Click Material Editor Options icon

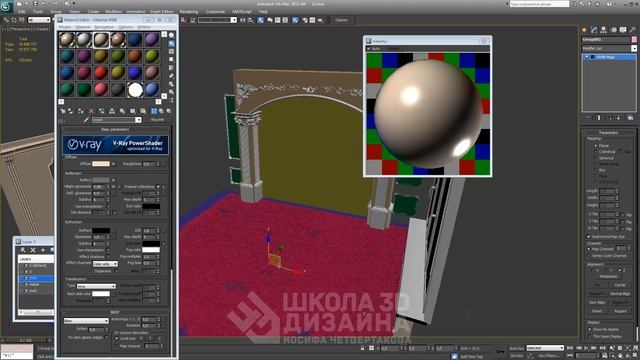(x=171, y=84)
